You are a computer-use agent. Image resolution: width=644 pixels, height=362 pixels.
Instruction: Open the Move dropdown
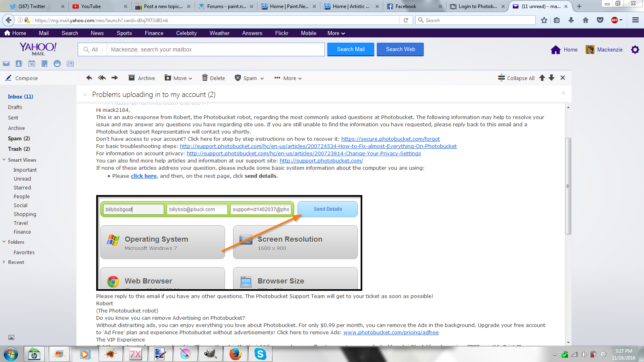(178, 78)
